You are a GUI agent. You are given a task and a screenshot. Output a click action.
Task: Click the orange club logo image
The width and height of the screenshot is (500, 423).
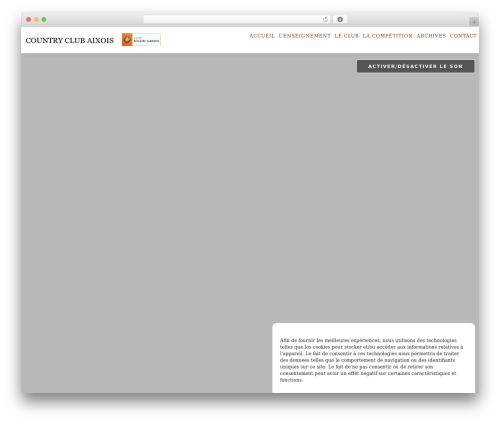coord(141,40)
